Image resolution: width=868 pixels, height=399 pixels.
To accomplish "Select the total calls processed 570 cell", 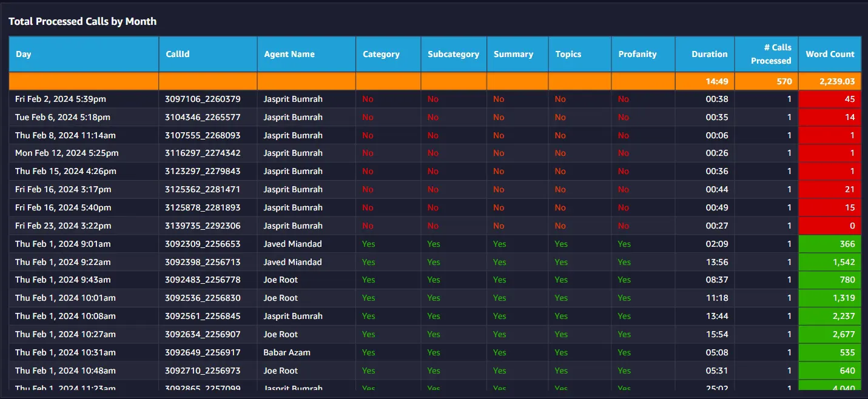I will click(767, 81).
